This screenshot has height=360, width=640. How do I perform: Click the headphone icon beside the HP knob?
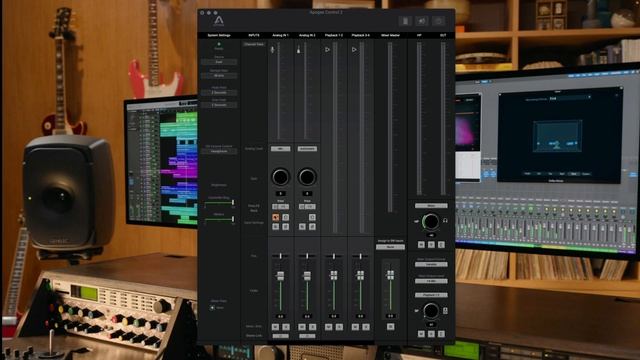[x=445, y=220]
